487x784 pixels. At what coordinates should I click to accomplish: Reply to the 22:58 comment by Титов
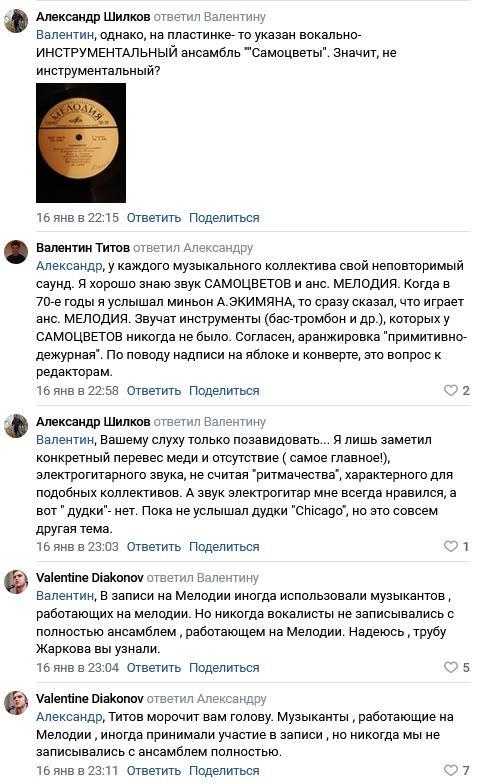[154, 390]
